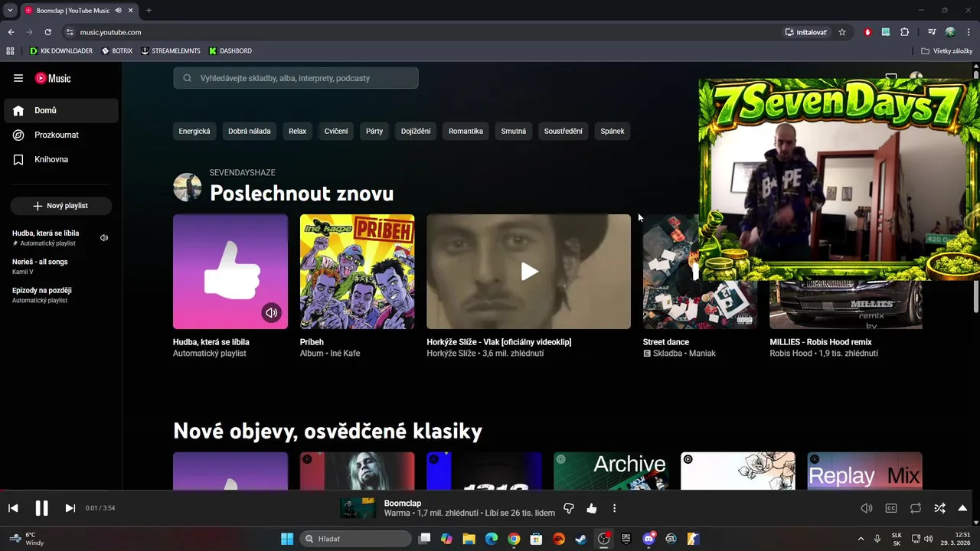
Task: Install the app via Inštalovať button
Action: point(806,32)
